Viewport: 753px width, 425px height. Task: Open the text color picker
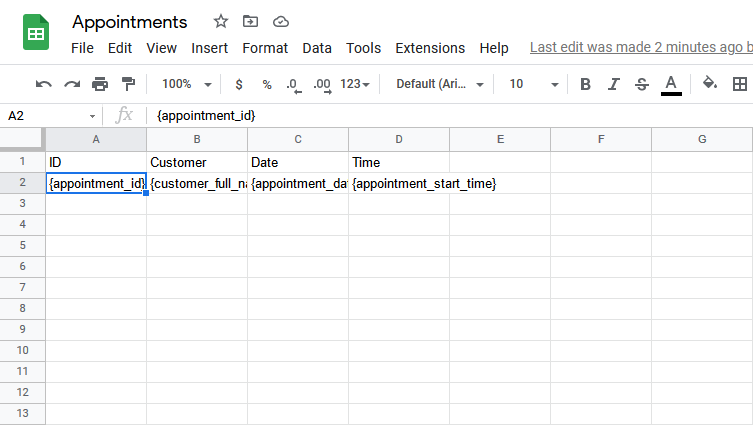point(671,84)
